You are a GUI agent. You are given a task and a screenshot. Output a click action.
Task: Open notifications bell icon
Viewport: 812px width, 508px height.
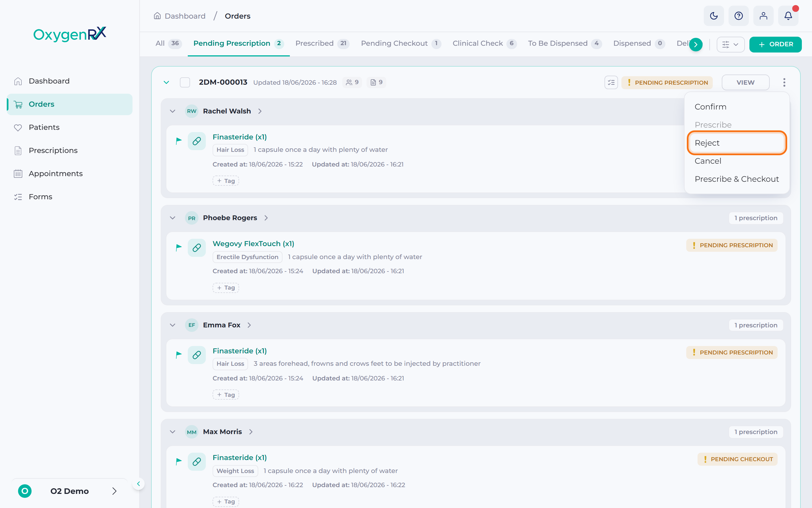[x=788, y=16]
